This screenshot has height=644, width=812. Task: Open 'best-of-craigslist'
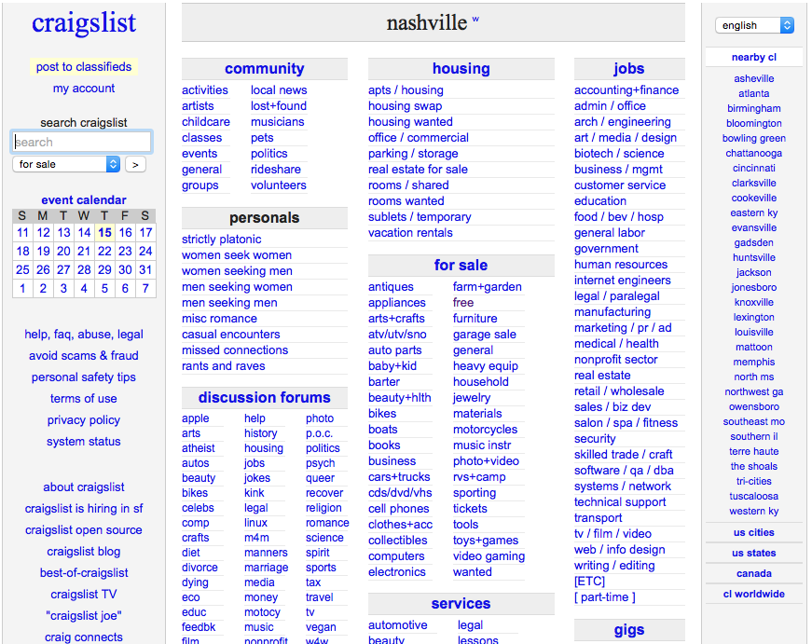[x=84, y=572]
